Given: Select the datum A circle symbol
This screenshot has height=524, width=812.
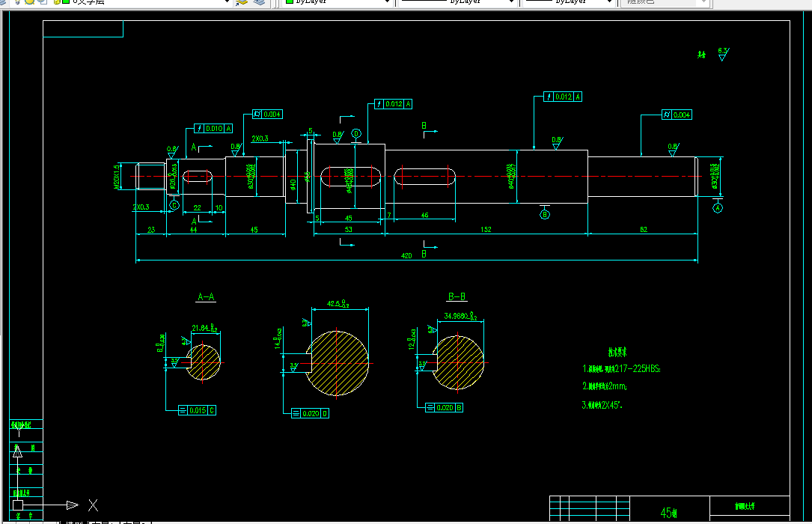Looking at the screenshot, I should click(x=718, y=208).
